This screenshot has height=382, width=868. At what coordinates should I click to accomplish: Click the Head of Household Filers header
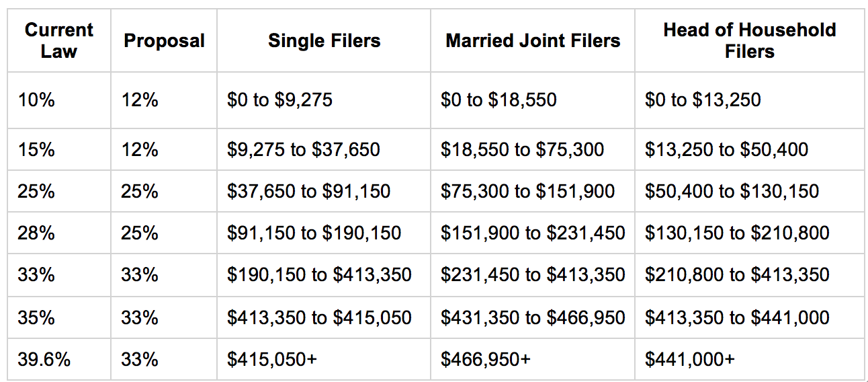tap(750, 40)
